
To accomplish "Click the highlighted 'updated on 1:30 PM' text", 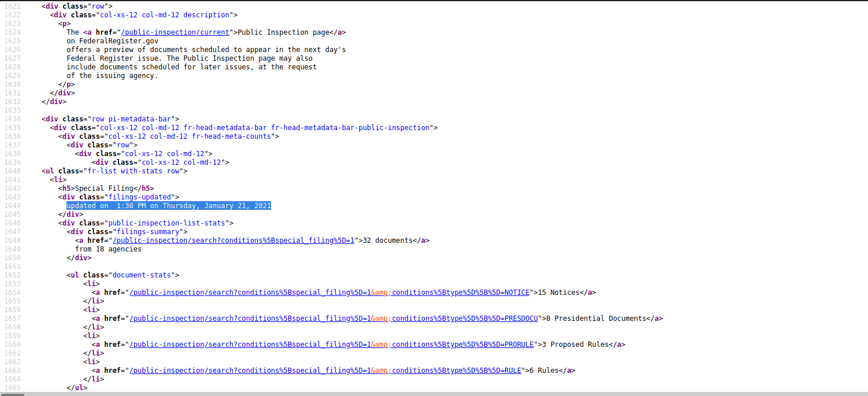I will [169, 206].
